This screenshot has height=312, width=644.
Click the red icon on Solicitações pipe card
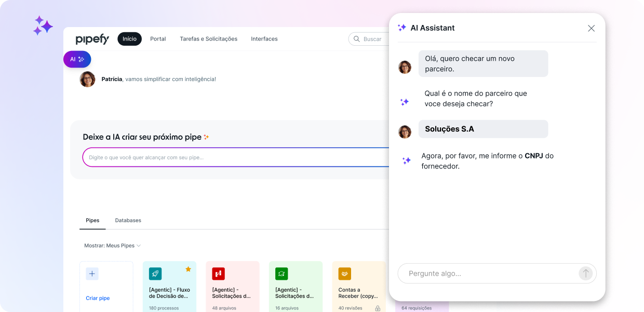click(x=218, y=274)
